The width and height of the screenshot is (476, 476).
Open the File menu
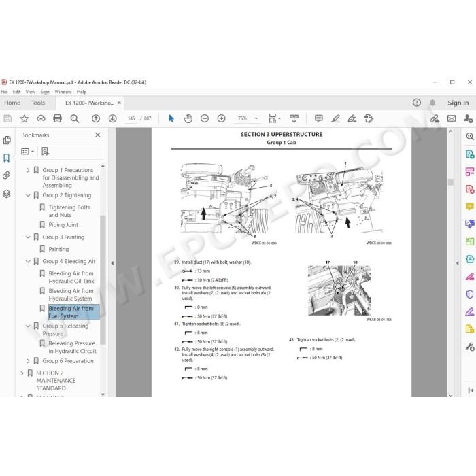click(4, 92)
